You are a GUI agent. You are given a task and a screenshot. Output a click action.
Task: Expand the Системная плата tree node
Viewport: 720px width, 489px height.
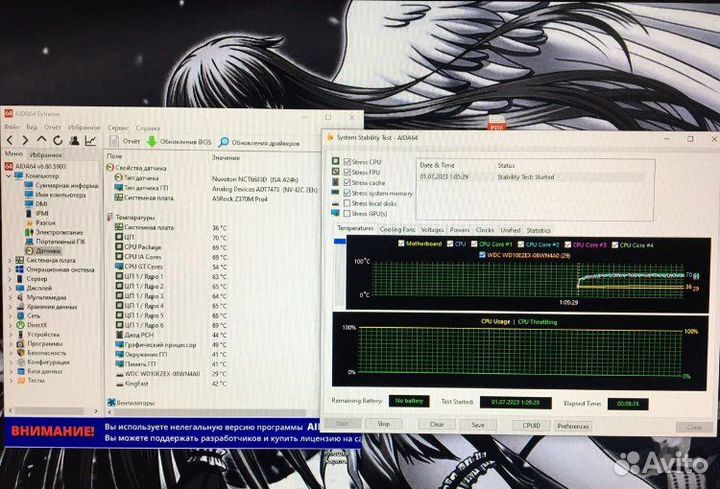(x=10, y=260)
